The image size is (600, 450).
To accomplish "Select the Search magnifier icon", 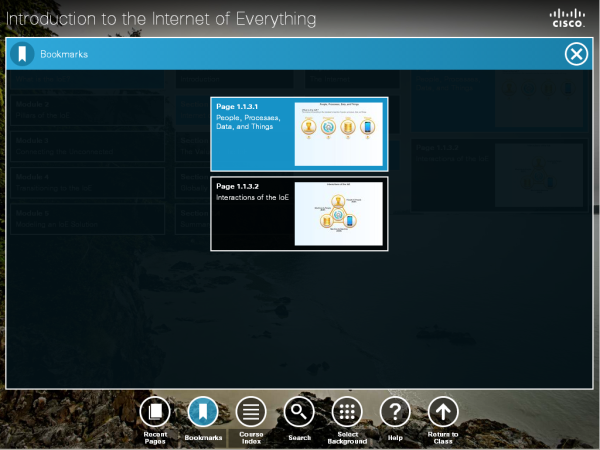I will [299, 411].
